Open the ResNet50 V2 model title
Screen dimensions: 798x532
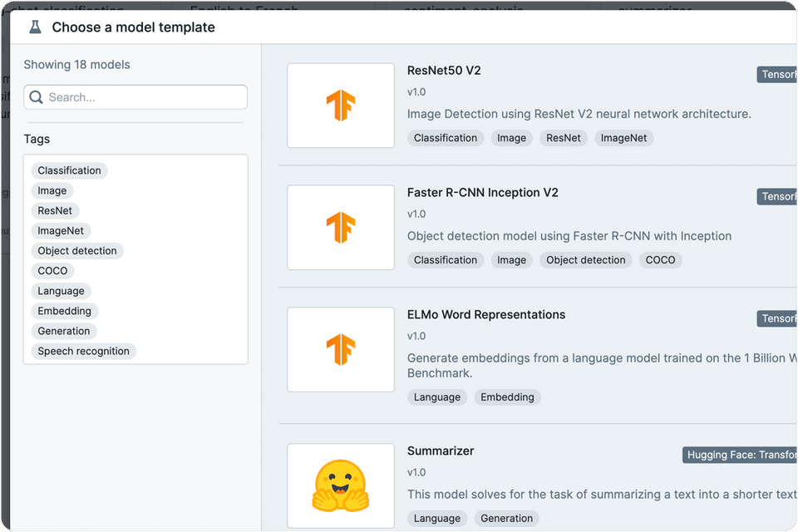pos(444,71)
